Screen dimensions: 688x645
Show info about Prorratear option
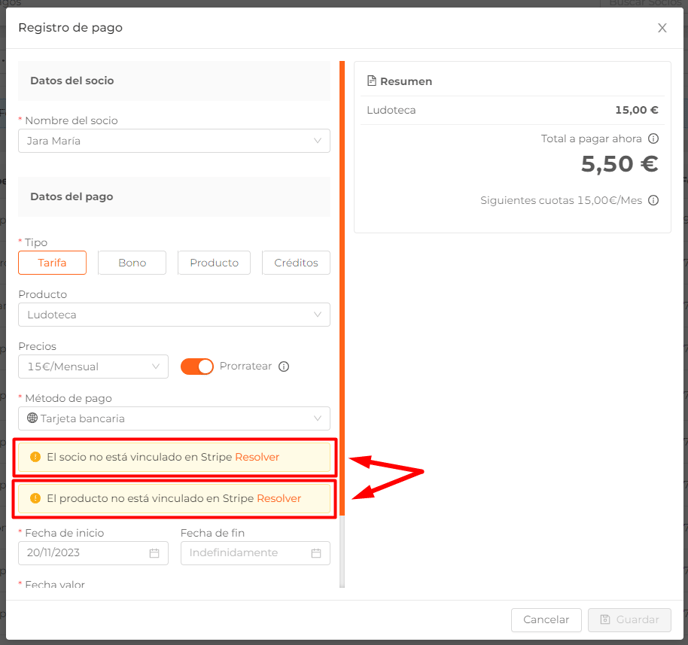point(284,366)
